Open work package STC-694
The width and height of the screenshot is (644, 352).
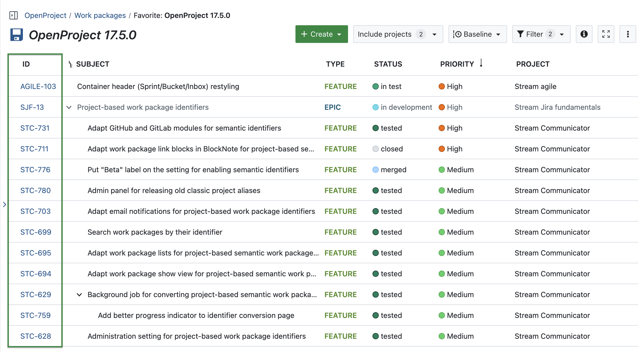(x=36, y=274)
